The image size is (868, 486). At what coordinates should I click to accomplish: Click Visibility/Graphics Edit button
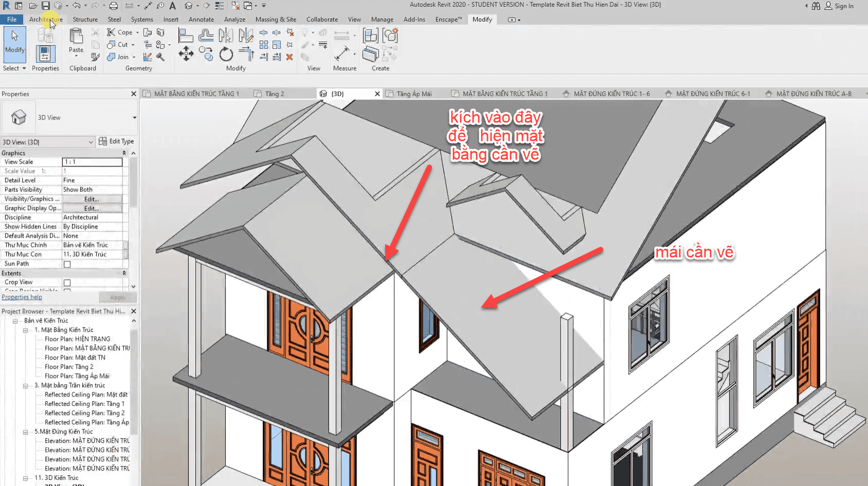tap(92, 199)
